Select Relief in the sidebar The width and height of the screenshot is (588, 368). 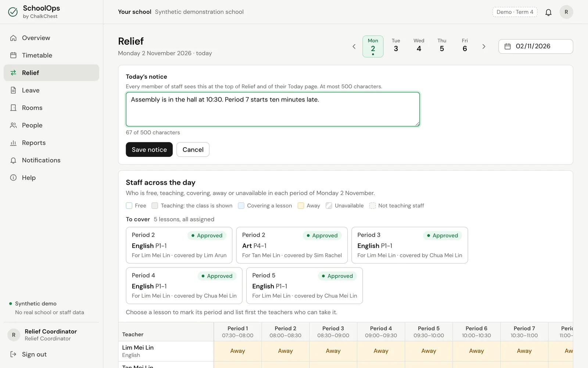(51, 73)
